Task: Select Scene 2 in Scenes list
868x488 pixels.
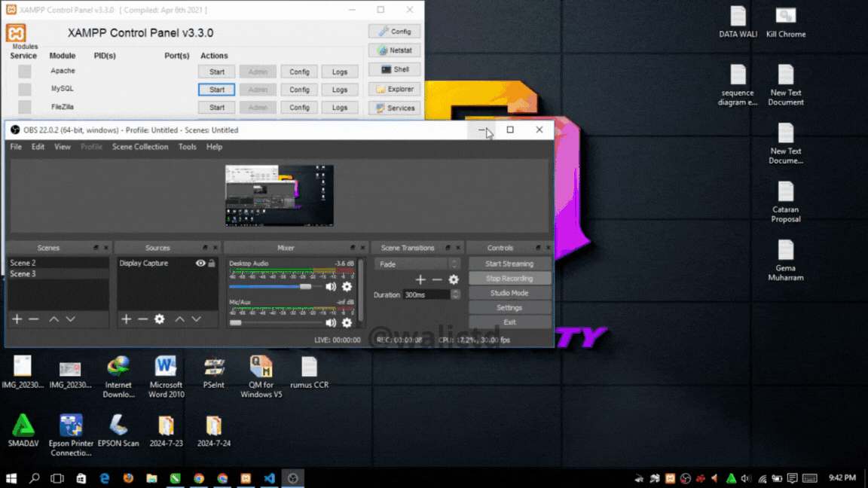Action: click(x=57, y=263)
